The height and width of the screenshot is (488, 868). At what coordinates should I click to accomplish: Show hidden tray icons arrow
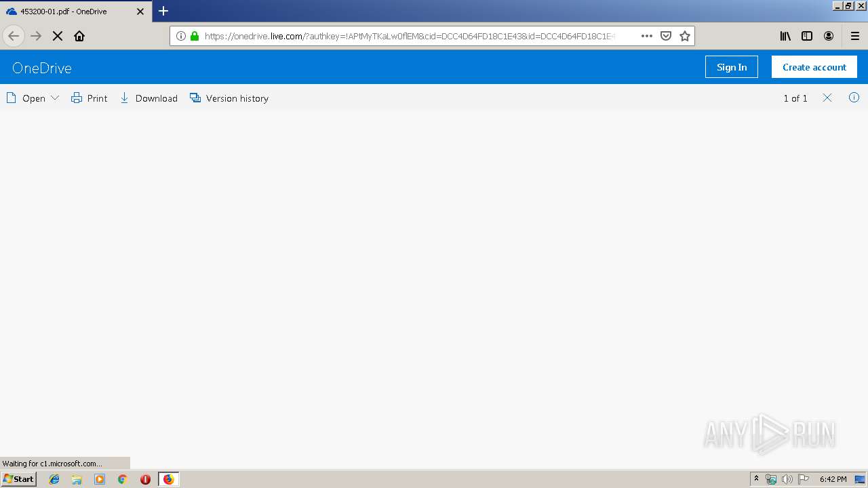coord(757,479)
